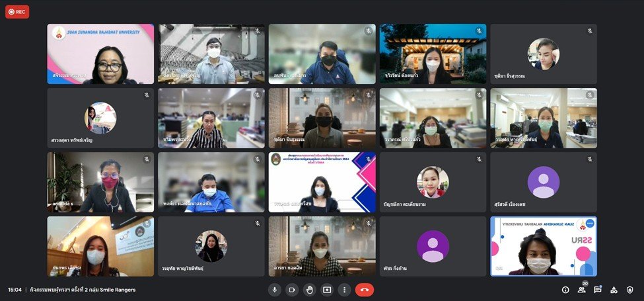Mute the microphone in the call bar
This screenshot has width=644, height=301.
pos(274,290)
